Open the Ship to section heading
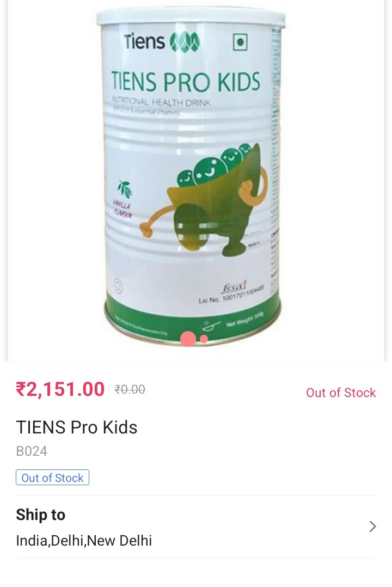The image size is (392, 587). (x=40, y=515)
